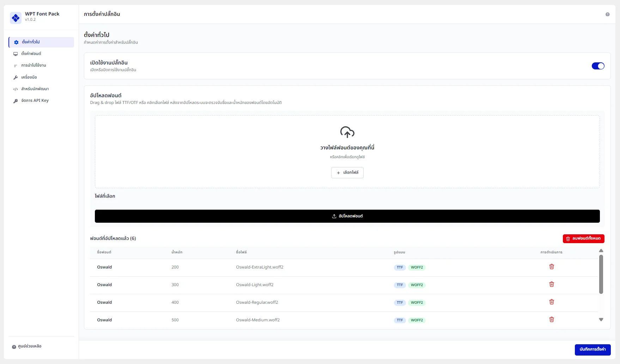This screenshot has height=364, width=620.
Task: Click the Oswald-ExtraLight.woff2 file name
Action: (260, 267)
